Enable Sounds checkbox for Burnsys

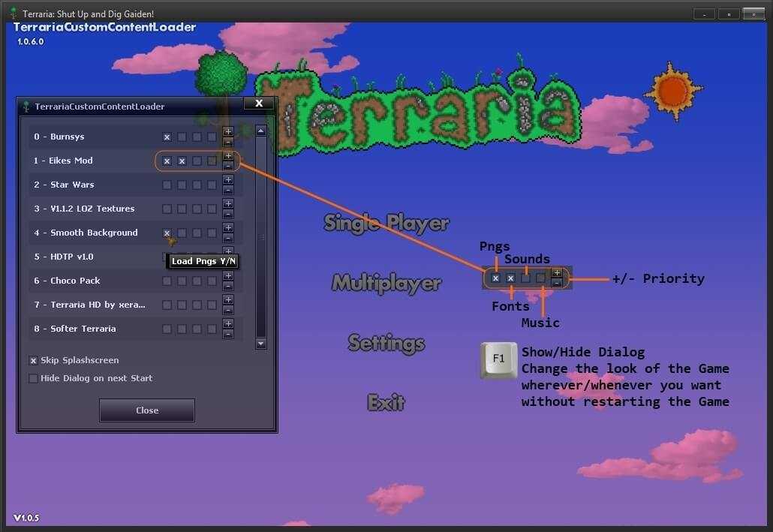[197, 137]
